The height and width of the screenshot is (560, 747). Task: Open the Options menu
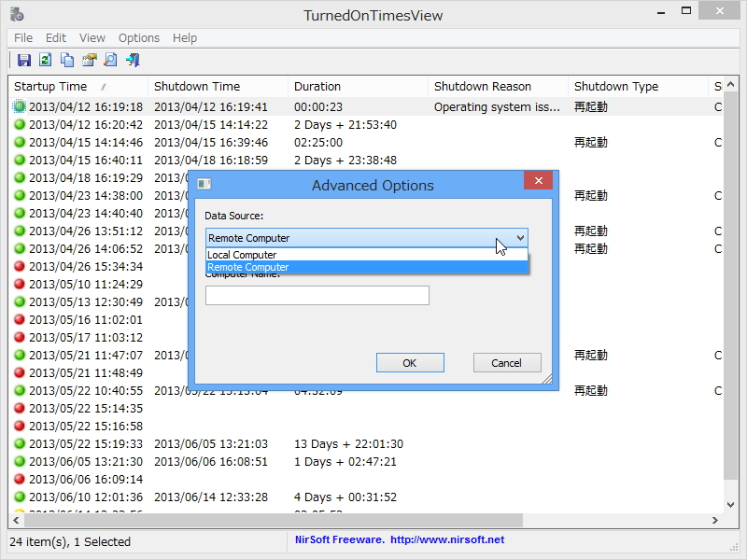click(138, 37)
